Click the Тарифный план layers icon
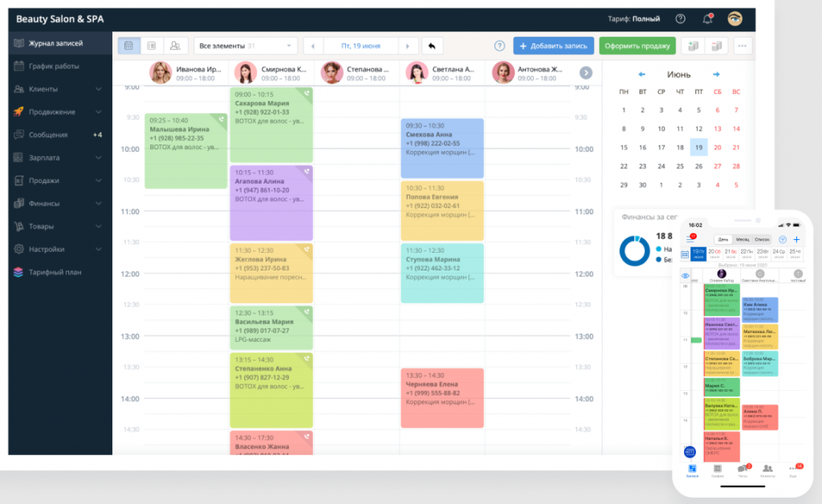822x504 pixels. 19,272
